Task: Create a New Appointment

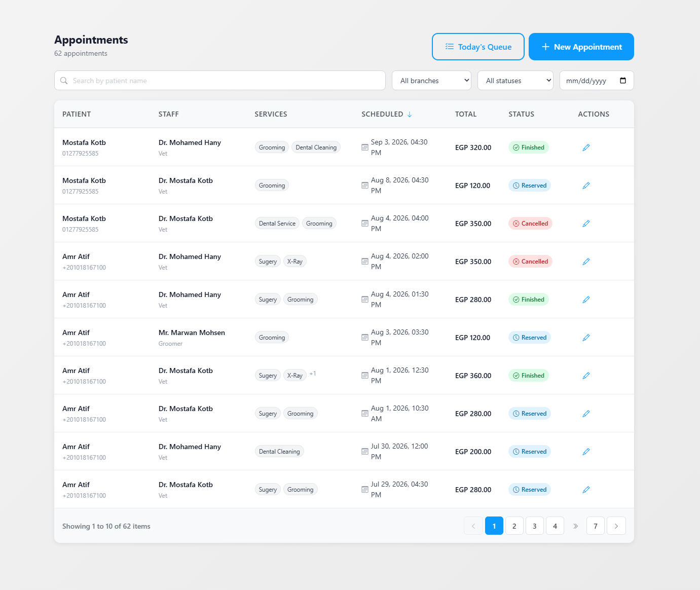Action: click(581, 47)
